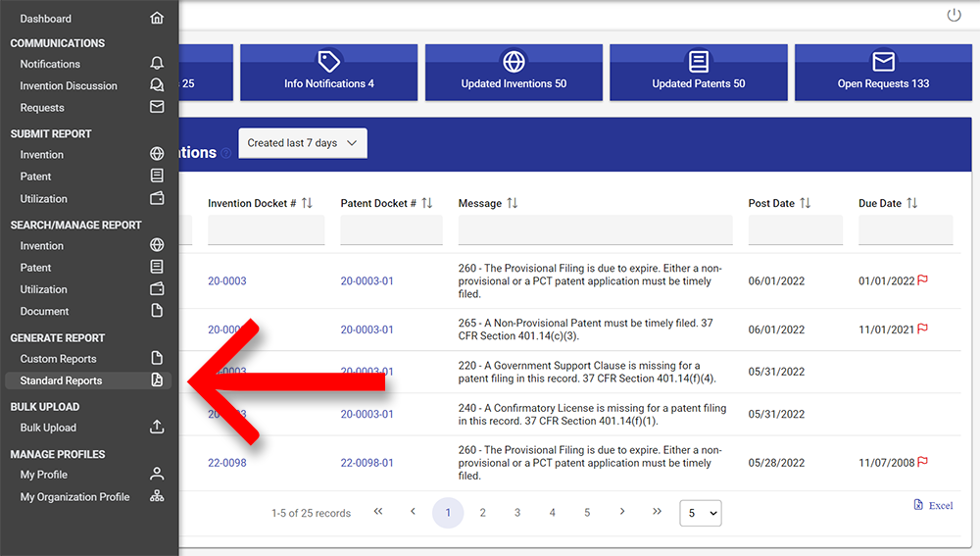Open the Open Requests 133 tile

pyautogui.click(x=883, y=72)
